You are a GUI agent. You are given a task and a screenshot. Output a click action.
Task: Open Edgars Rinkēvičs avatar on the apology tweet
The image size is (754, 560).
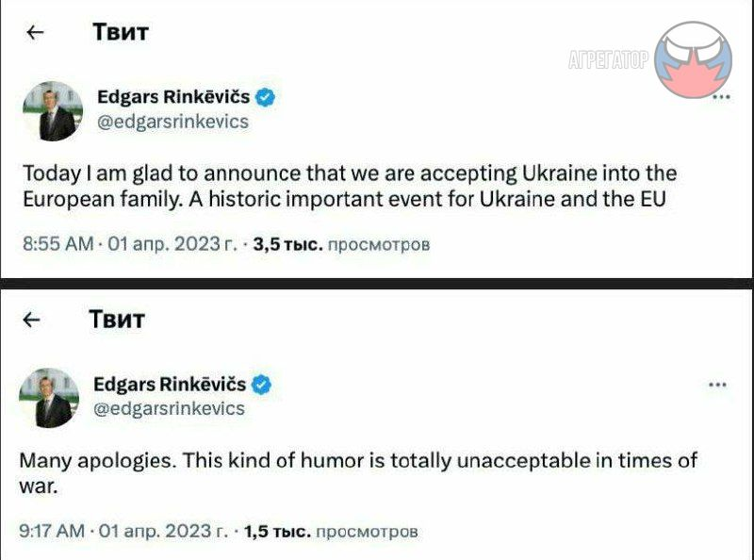[x=49, y=398]
